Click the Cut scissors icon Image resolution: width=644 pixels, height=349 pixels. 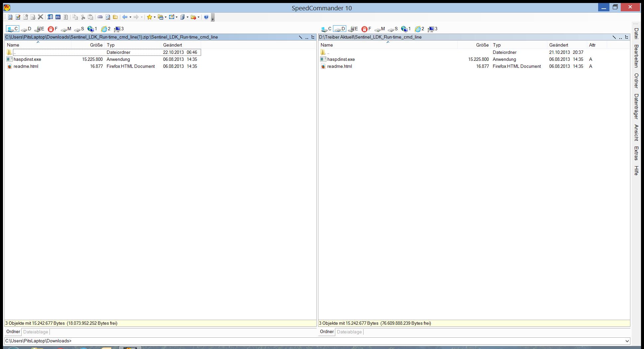tap(83, 17)
